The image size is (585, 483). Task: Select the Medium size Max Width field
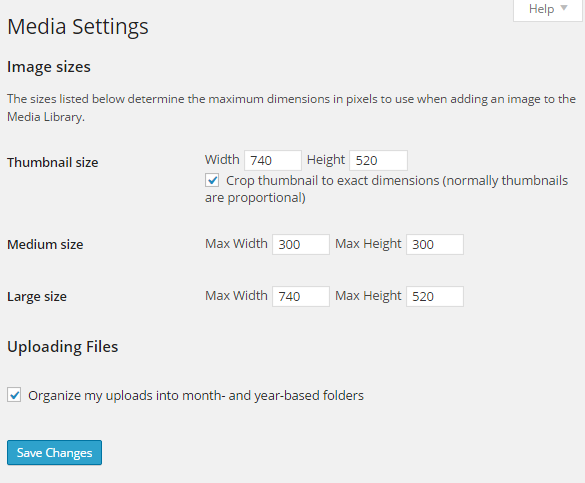tap(301, 244)
